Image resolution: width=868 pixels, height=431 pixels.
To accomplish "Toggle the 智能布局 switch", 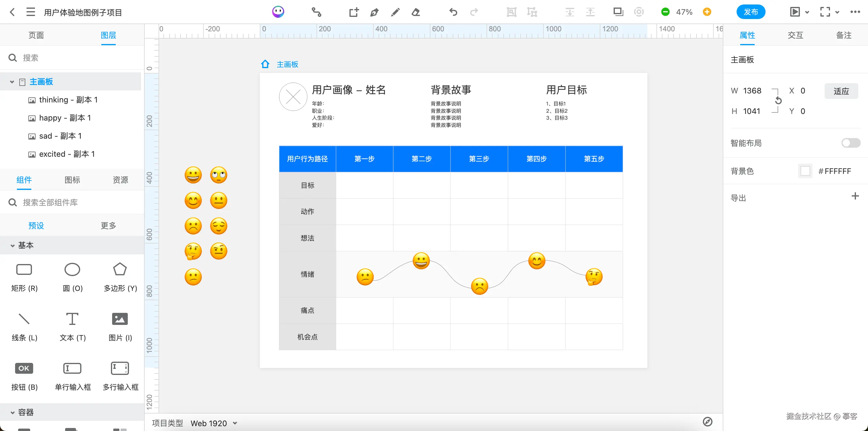I will [x=851, y=143].
